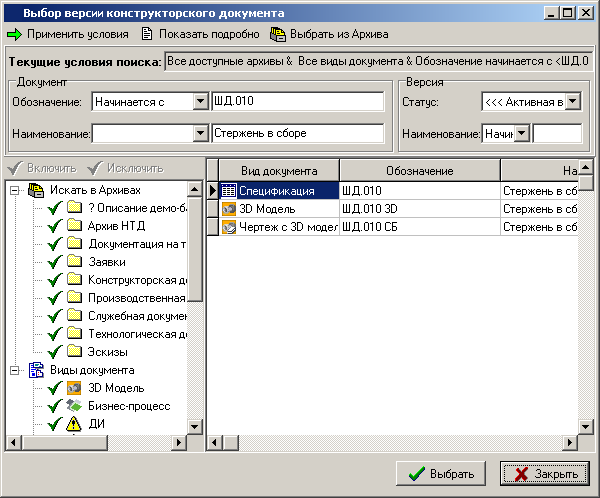
Task: Toggle the green checkmark next to Архив НТД
Action: (x=55, y=226)
